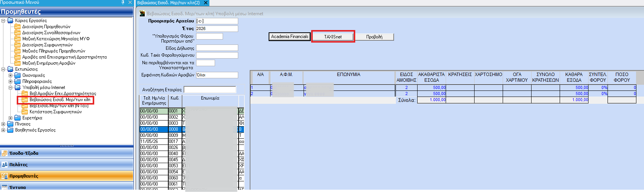Click the Πελάτες people icon
This screenshot has height=192, width=644.
tap(5, 165)
